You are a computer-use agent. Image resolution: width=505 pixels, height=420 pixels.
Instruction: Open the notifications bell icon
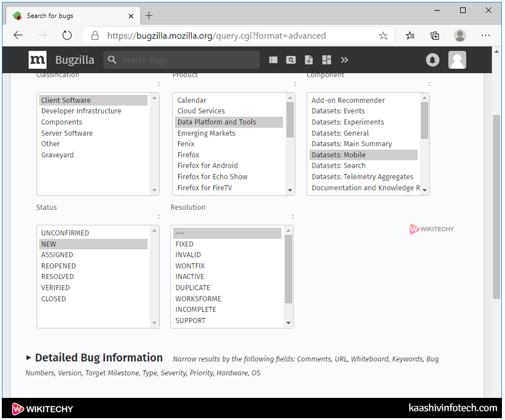pos(433,60)
